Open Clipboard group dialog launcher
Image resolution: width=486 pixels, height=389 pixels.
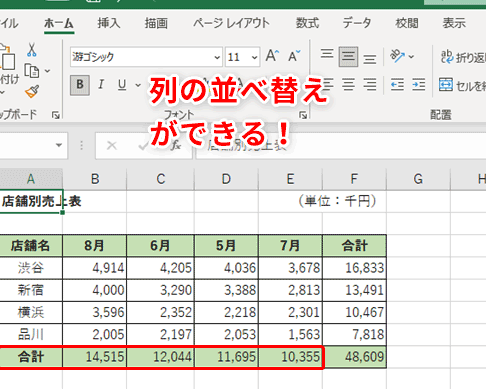[56, 115]
